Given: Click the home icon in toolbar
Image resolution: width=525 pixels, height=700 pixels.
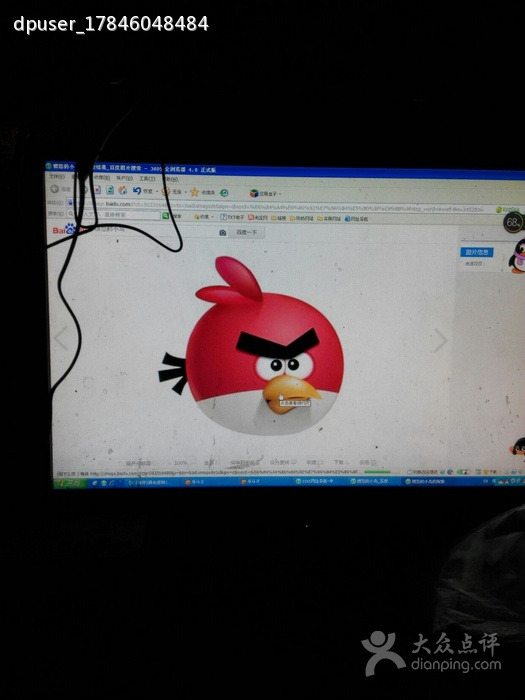Looking at the screenshot, I should click(x=123, y=190).
